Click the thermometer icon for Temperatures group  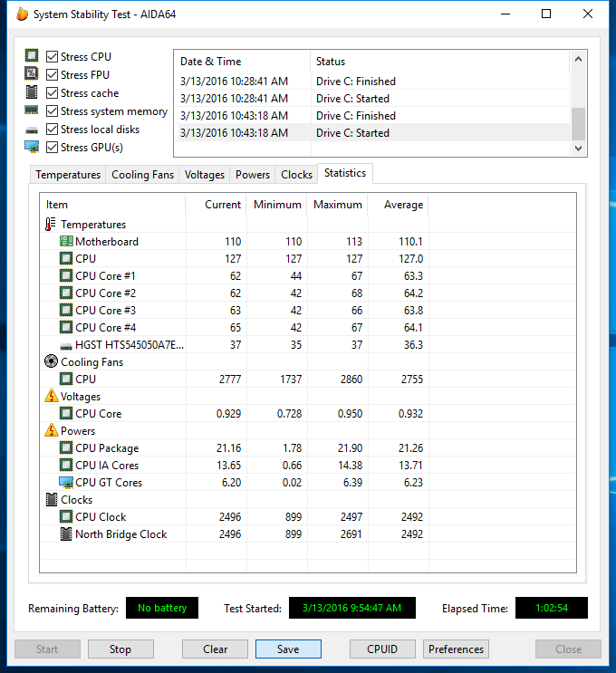pyautogui.click(x=50, y=224)
